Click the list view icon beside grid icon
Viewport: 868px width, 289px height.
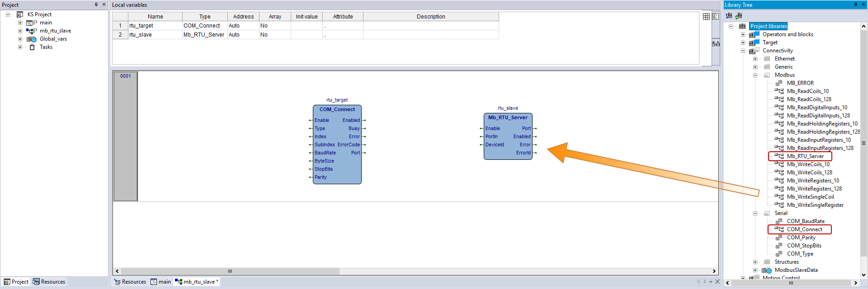[x=715, y=16]
